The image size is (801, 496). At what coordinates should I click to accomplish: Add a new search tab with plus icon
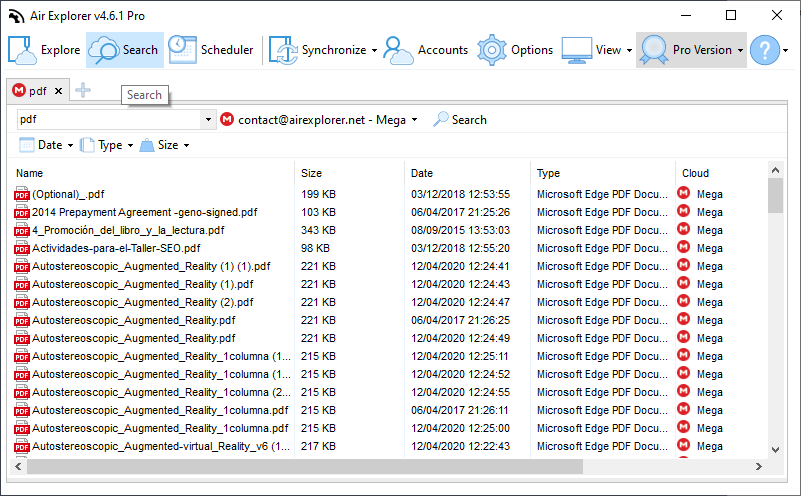(x=83, y=91)
